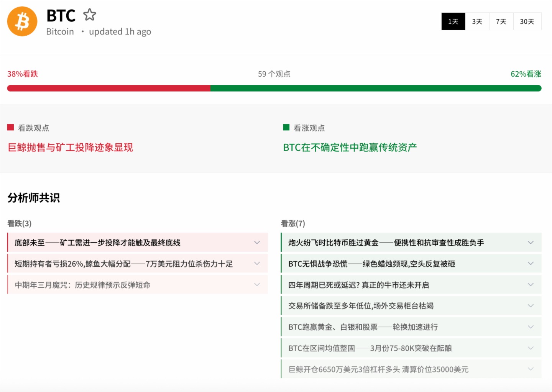The image size is (552, 392).
Task: Expand chevron for BTC跑赢黄金、白银和股票 item
Action: 531,327
